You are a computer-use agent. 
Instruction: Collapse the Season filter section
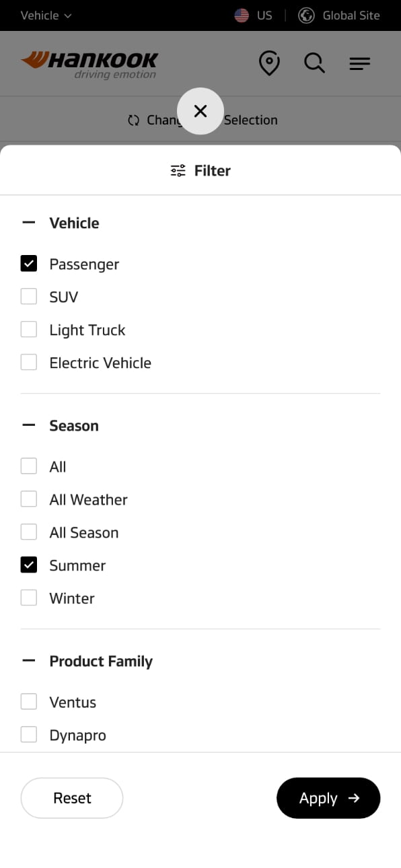(x=28, y=425)
